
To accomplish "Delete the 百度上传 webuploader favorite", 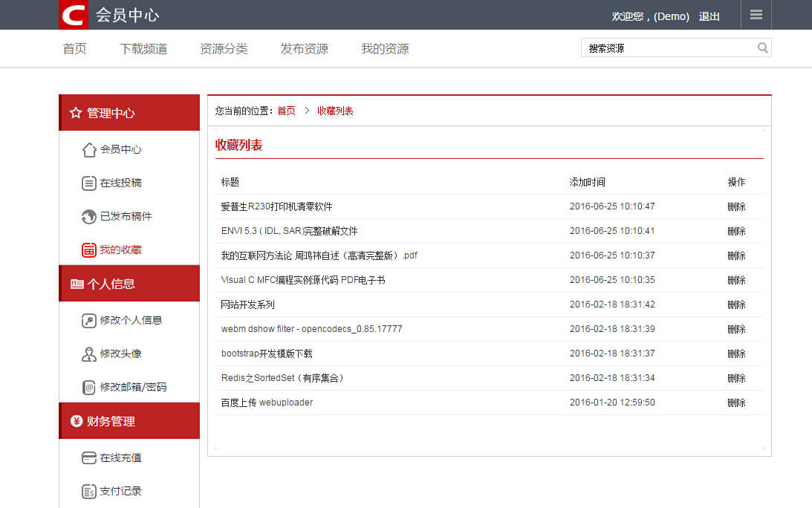I will coord(736,403).
